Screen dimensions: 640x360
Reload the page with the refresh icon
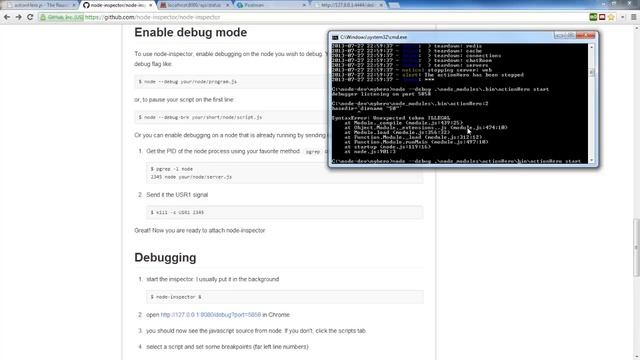[x=30, y=17]
